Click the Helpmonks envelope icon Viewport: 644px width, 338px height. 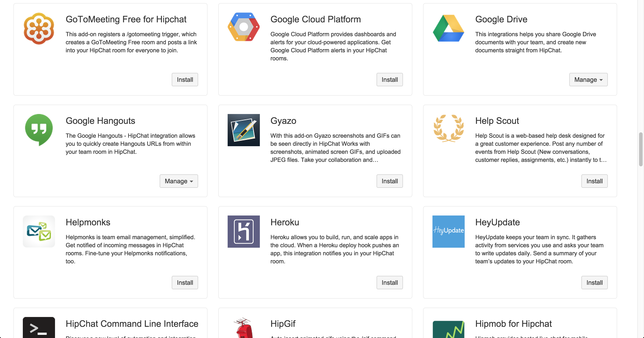click(39, 232)
